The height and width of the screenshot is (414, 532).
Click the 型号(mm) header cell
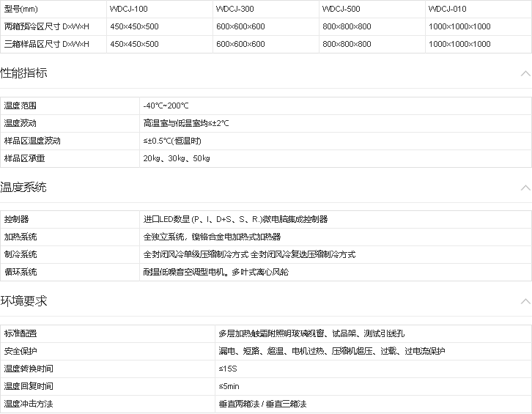[x=21, y=9]
